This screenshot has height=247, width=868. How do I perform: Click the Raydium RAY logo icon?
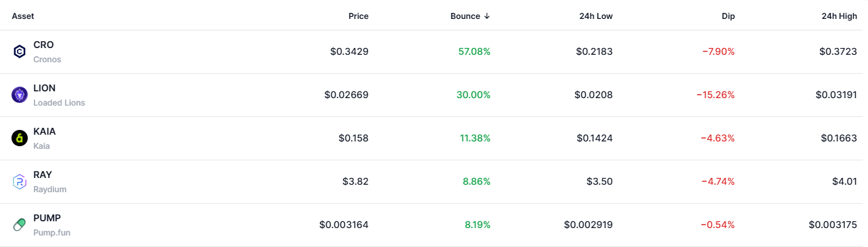point(20,181)
